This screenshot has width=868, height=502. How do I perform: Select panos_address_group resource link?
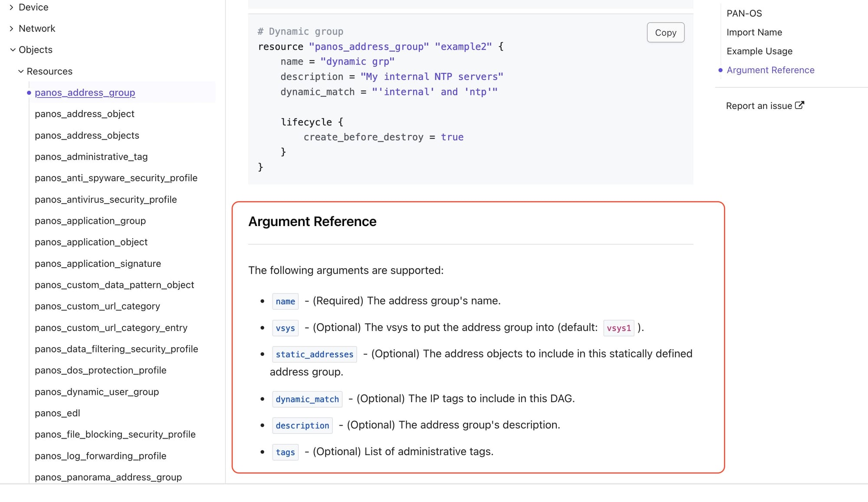click(85, 92)
